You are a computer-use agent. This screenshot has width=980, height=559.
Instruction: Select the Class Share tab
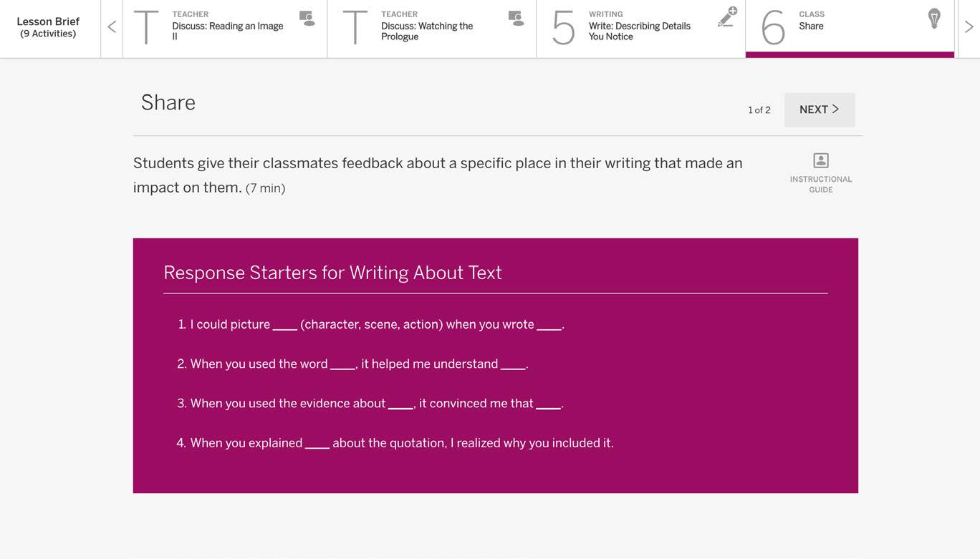(850, 29)
